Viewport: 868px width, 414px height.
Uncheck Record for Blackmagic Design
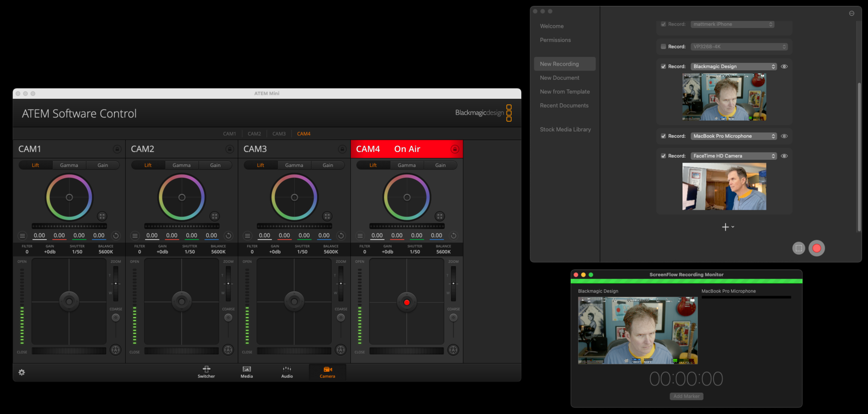point(663,66)
